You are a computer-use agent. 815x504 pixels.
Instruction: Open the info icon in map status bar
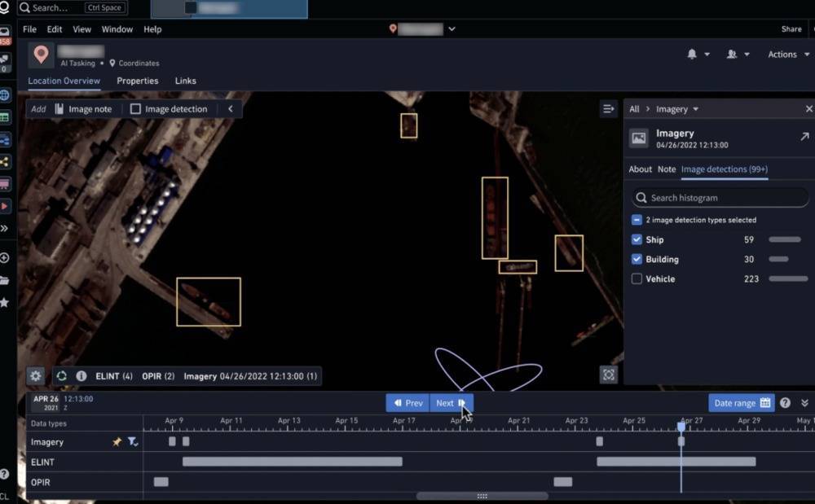[81, 376]
